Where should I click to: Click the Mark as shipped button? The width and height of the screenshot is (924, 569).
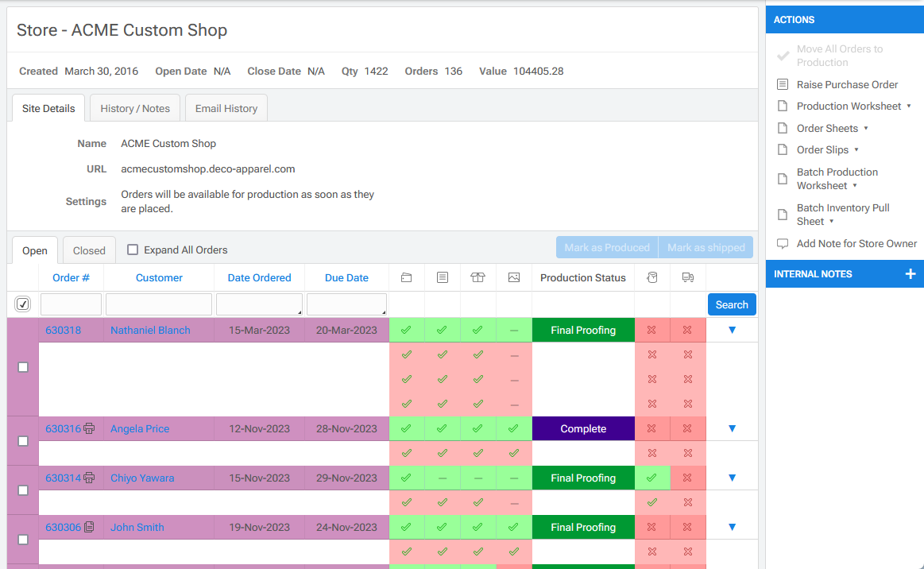pyautogui.click(x=706, y=248)
